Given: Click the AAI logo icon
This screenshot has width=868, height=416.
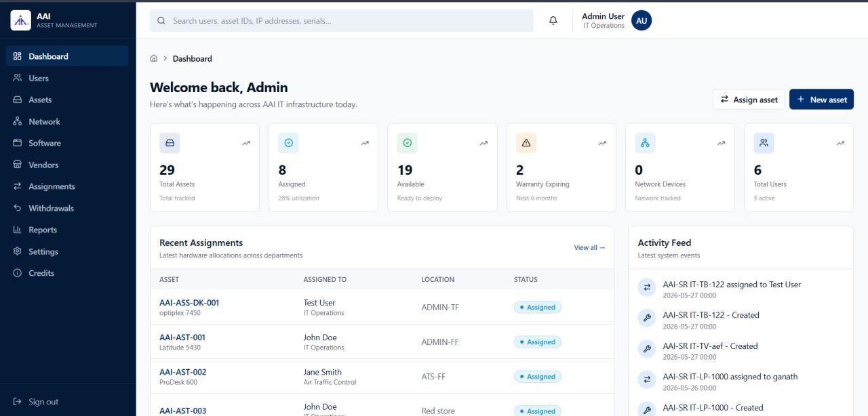Looking at the screenshot, I should coord(21,20).
